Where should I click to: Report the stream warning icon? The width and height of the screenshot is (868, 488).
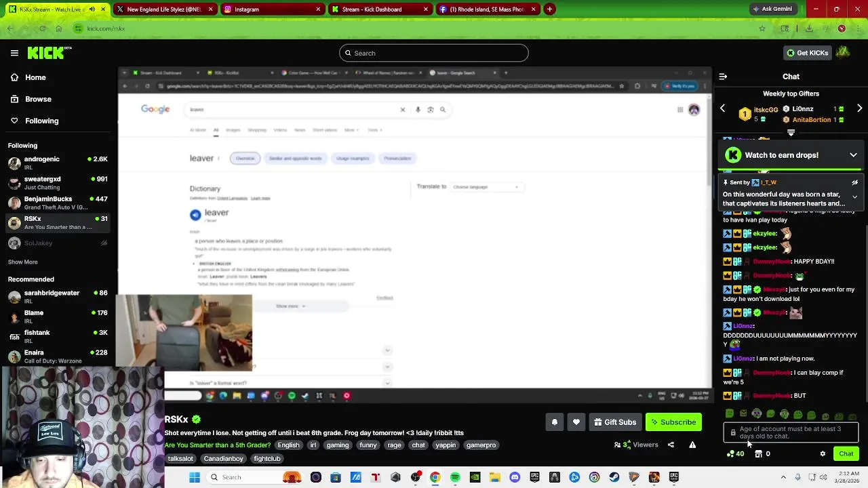692,445
